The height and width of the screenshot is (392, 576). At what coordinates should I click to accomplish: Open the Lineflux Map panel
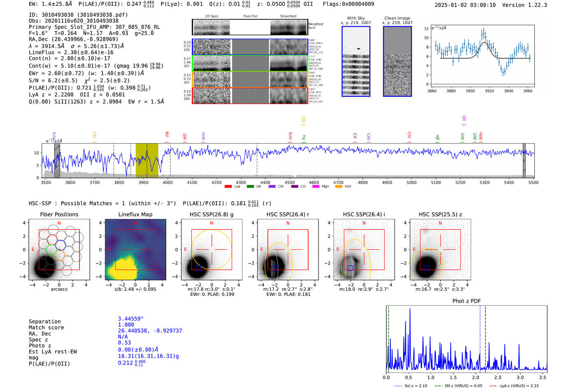135,250
